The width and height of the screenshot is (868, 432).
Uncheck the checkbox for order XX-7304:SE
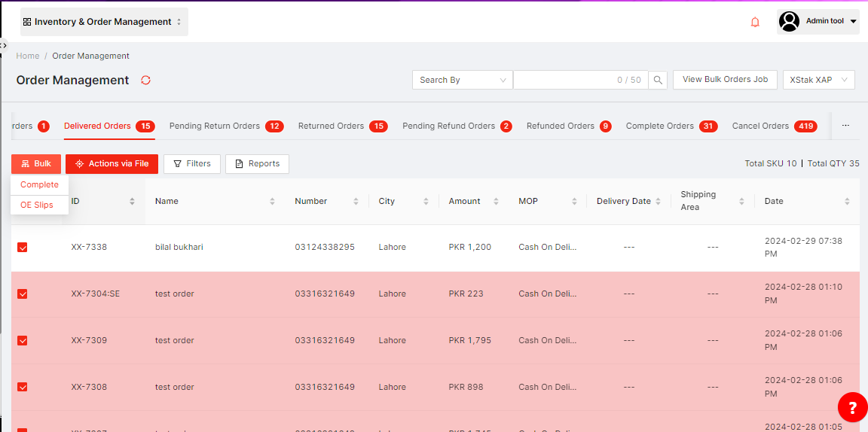point(23,294)
